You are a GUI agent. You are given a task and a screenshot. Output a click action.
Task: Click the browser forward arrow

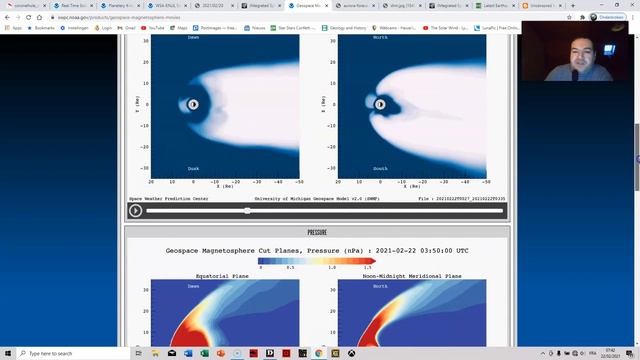18,17
